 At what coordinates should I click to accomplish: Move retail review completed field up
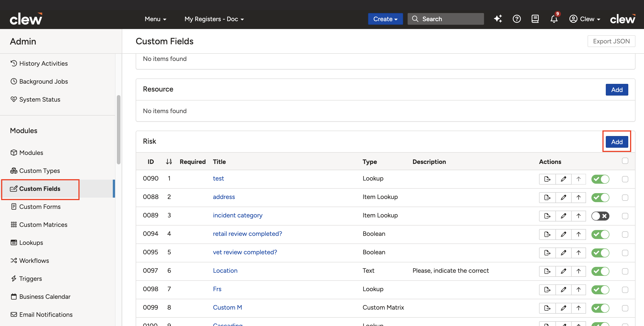pos(579,234)
